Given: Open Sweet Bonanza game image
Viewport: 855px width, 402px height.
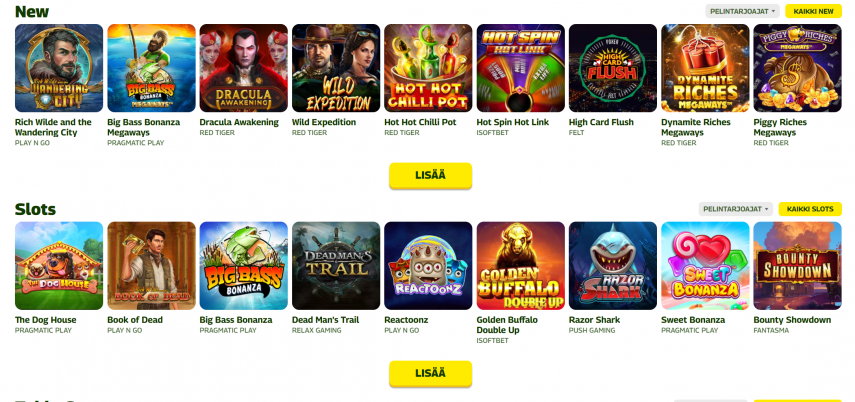Looking at the screenshot, I should click(705, 266).
